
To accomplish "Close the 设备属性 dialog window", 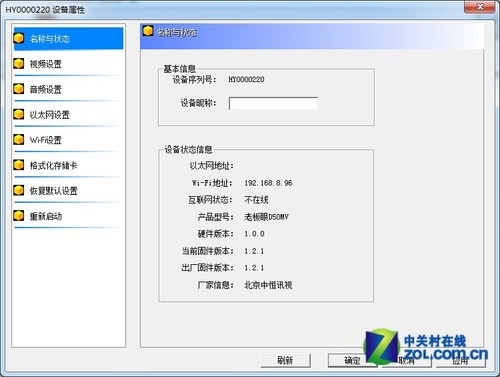I will pyautogui.click(x=480, y=6).
